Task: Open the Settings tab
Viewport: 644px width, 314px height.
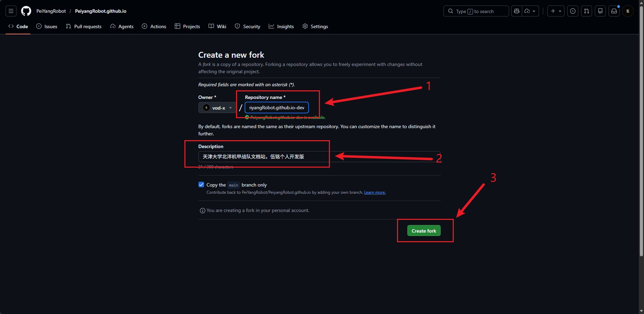Action: point(315,26)
